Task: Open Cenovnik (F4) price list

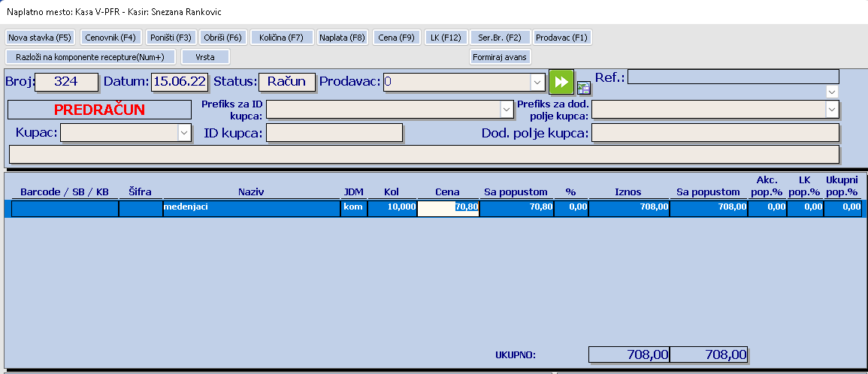Action: tap(110, 37)
